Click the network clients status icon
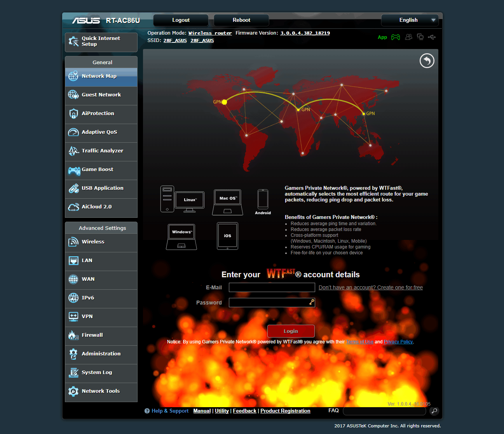504x434 pixels. 420,37
